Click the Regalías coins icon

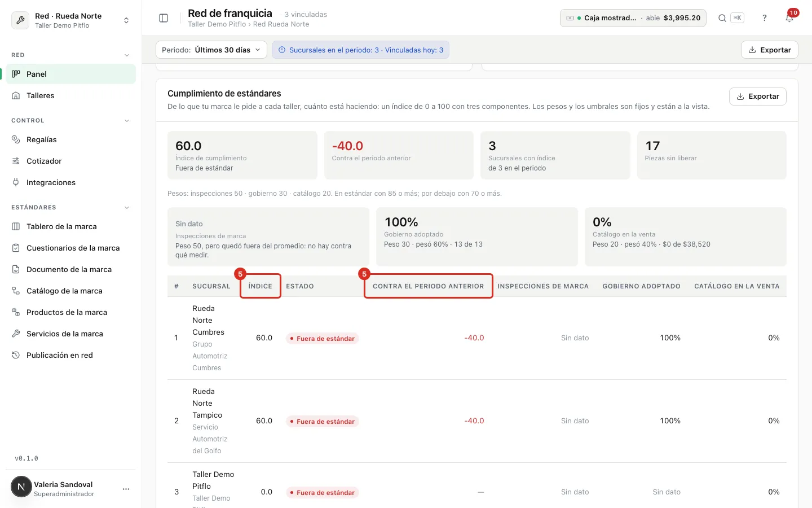click(16, 139)
